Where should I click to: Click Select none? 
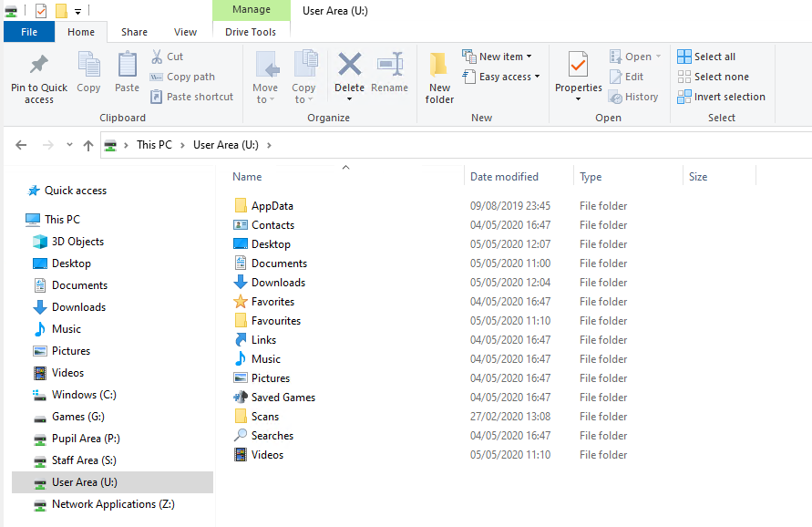point(713,77)
